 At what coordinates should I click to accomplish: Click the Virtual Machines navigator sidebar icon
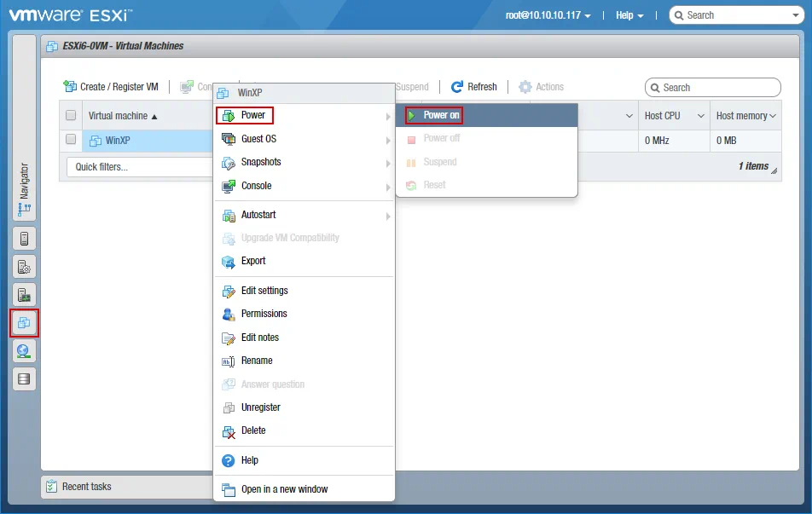24,323
